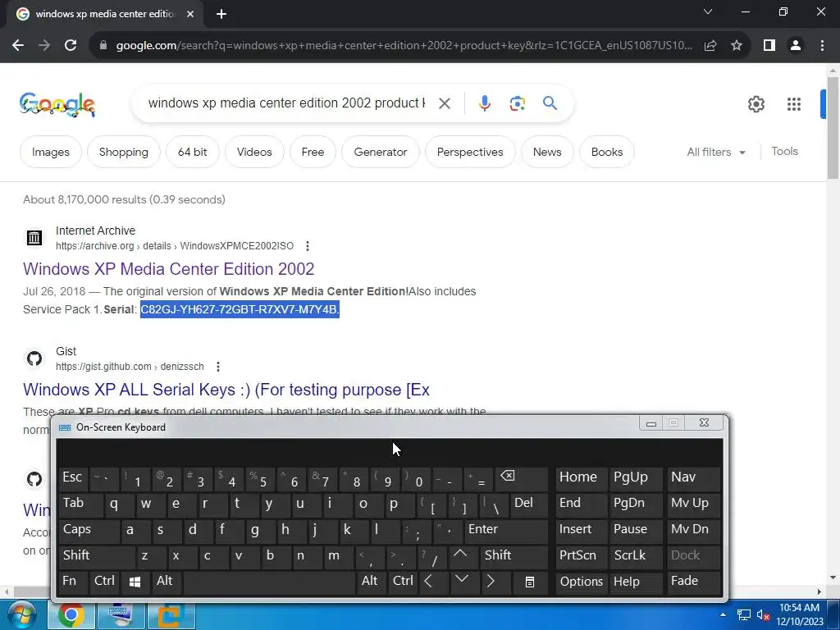
Task: Click the blue magnifier search icon
Action: (x=550, y=103)
